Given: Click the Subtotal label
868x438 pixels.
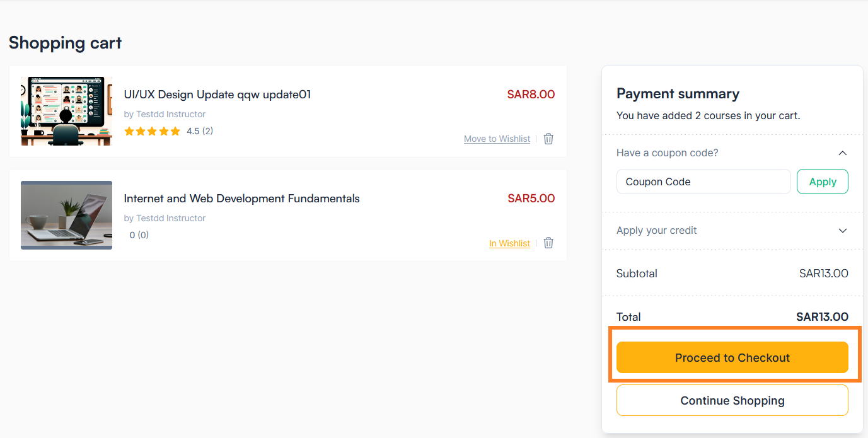Looking at the screenshot, I should (x=637, y=274).
